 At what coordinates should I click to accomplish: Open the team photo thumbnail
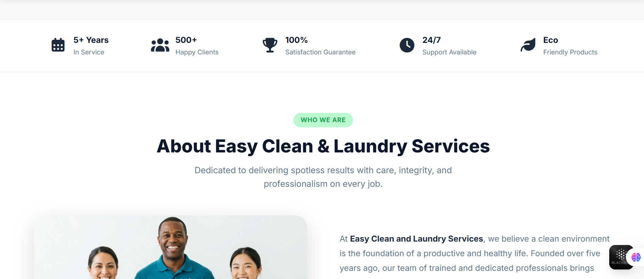point(170,247)
